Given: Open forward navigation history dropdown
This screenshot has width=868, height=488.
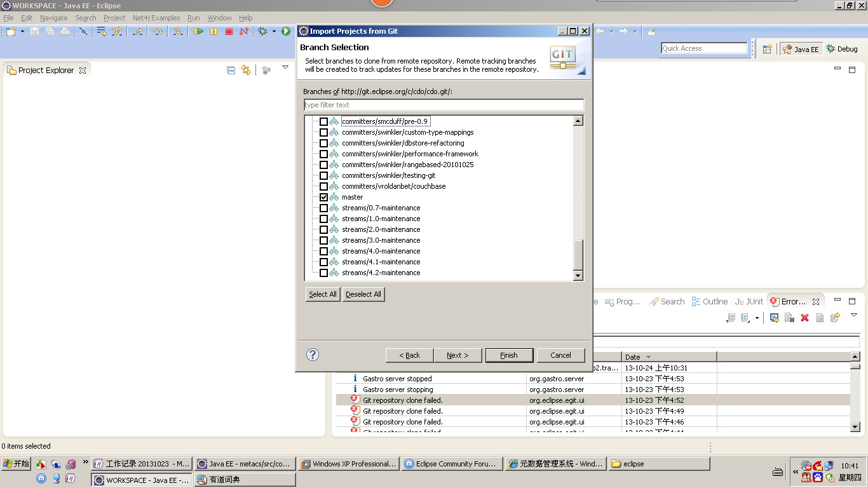Looking at the screenshot, I should [x=636, y=31].
